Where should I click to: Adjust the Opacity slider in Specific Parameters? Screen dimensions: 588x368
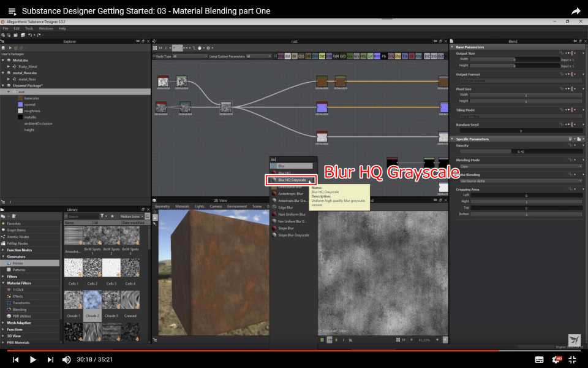(x=521, y=151)
